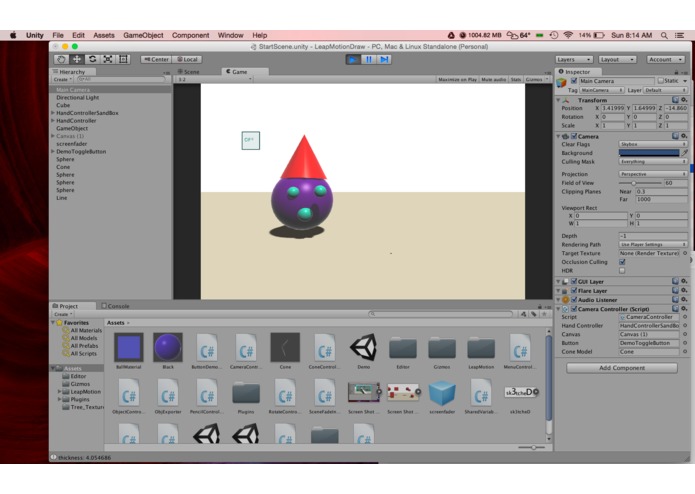This screenshot has height=494, width=695.
Task: Switch to the Scene tab
Action: tap(189, 72)
